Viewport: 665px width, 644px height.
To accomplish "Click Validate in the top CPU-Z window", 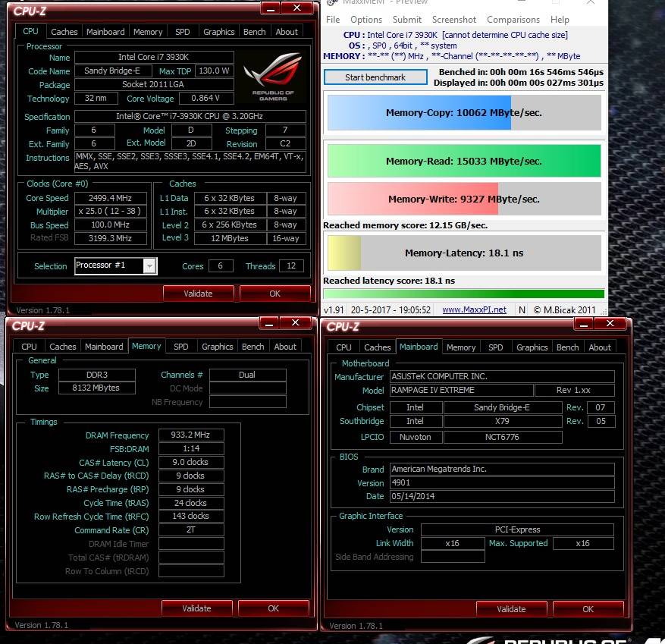I will [198, 294].
